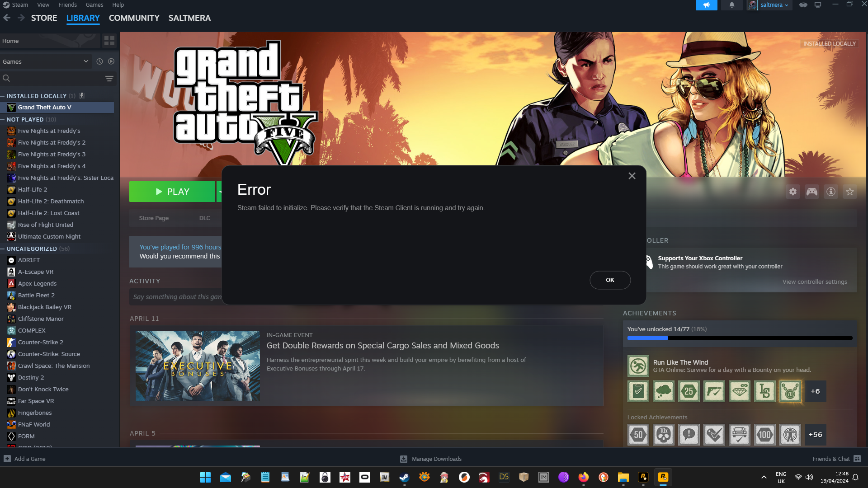Open the COMMUNITY tab
Image resolution: width=868 pixels, height=488 pixels.
134,18
